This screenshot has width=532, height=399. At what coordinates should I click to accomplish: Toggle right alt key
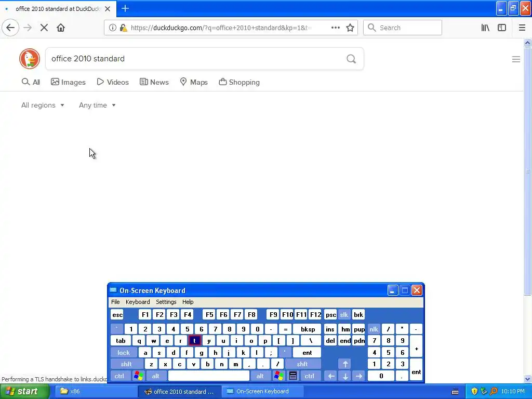pos(260,376)
